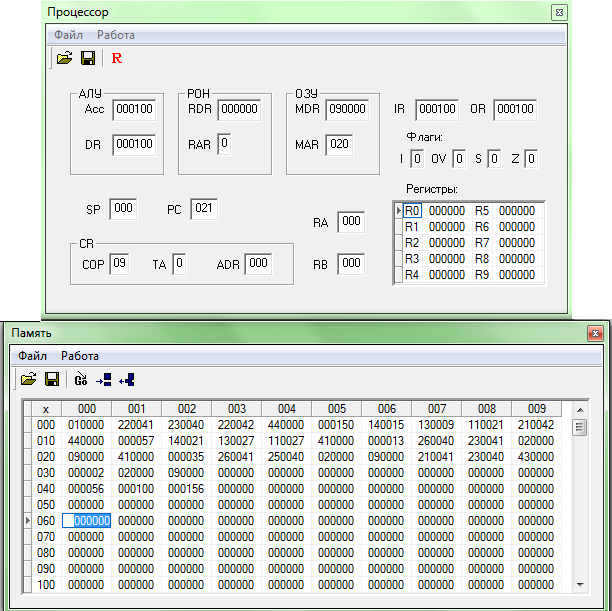Open the Файл menu in Память window
612x611 pixels.
point(32,355)
